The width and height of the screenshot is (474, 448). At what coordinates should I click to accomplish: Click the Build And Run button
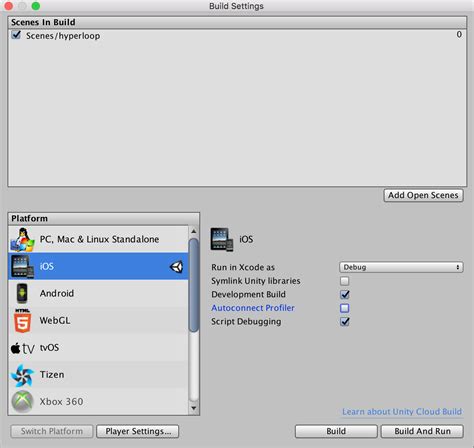point(422,431)
